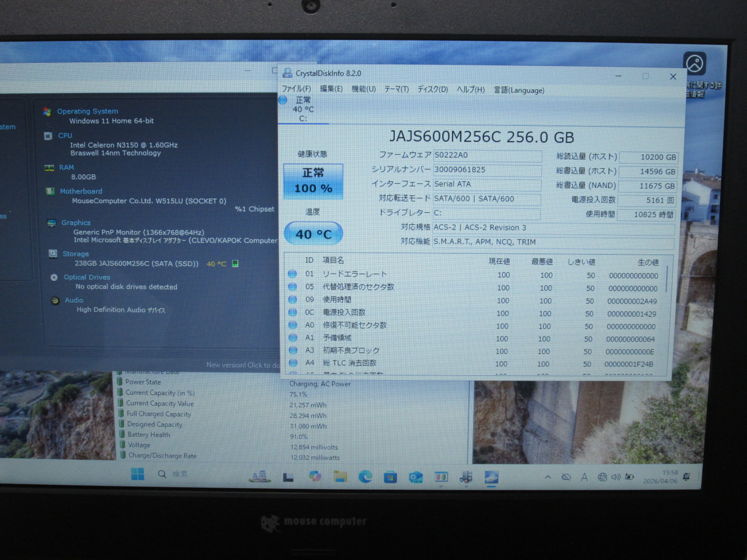Screen dimensions: 747x560
Task: Click the 正常 100 % health status button
Action: (x=313, y=181)
